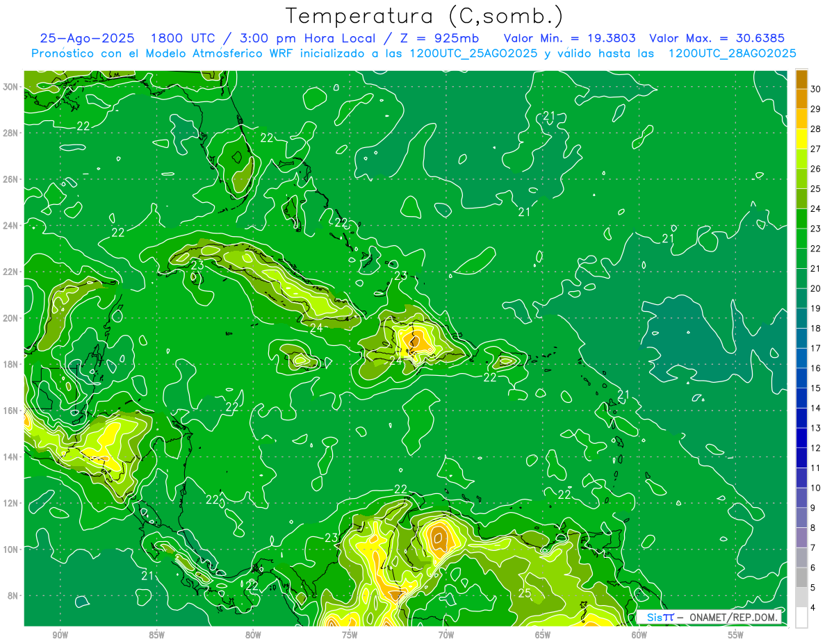Click Modelo Atmosferico WRF in forecast line

click(220, 53)
